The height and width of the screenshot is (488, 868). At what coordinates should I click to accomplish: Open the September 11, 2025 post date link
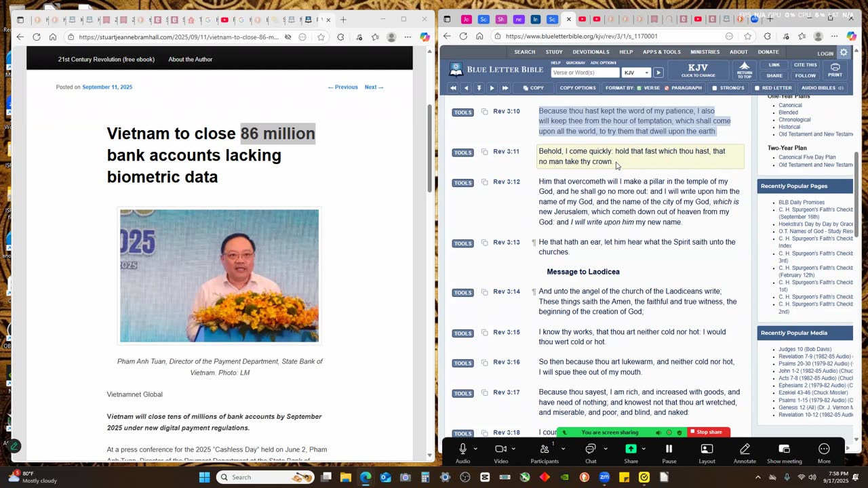(x=107, y=87)
